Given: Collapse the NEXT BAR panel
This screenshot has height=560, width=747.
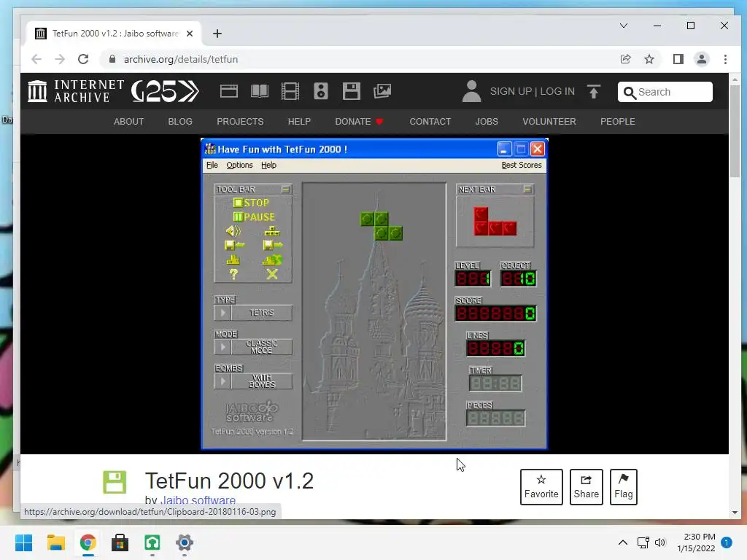Looking at the screenshot, I should (527, 190).
